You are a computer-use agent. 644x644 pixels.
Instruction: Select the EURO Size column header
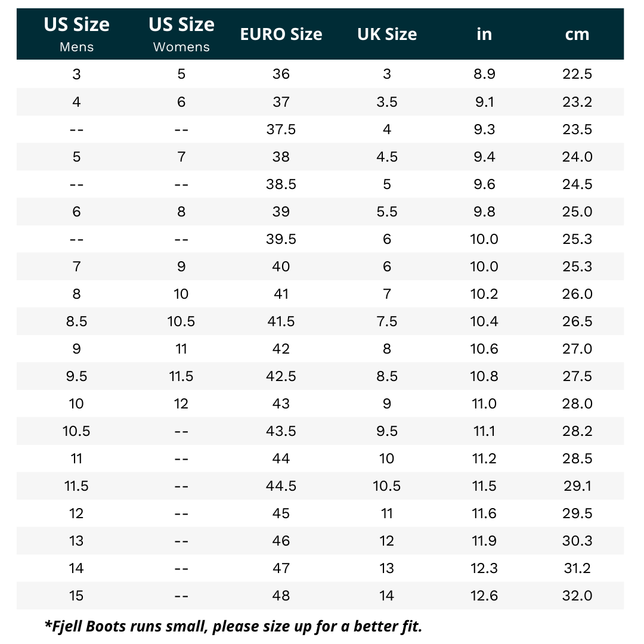tap(281, 35)
